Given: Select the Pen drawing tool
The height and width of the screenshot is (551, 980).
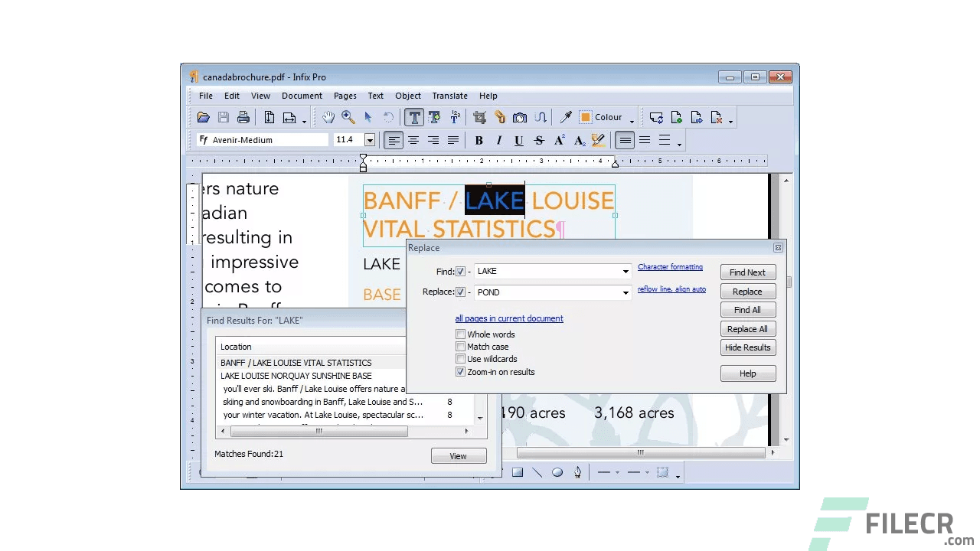Looking at the screenshot, I should pyautogui.click(x=578, y=472).
